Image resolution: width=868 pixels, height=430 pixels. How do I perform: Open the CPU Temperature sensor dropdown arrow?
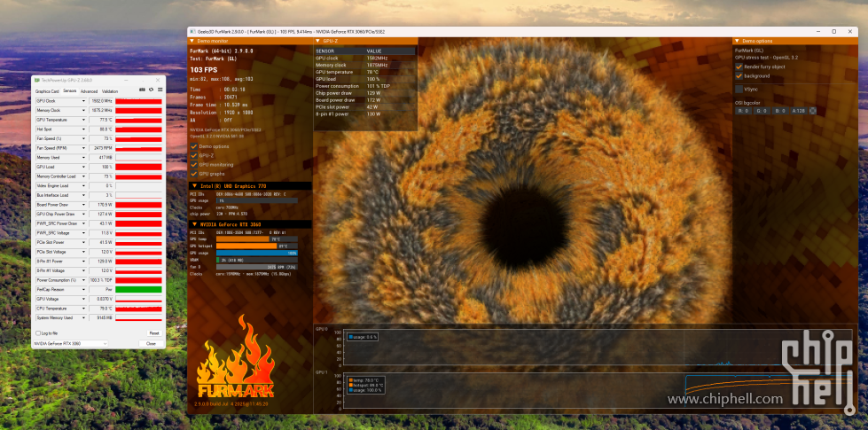[83, 309]
